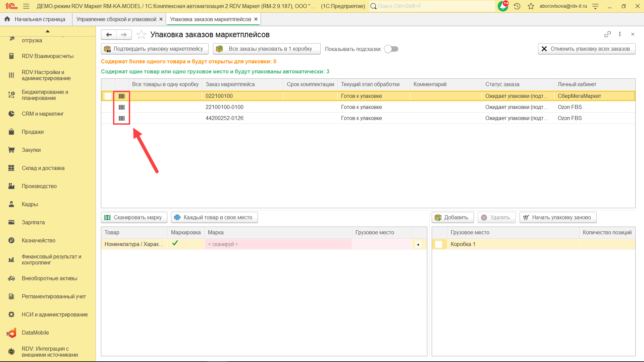The height and width of the screenshot is (362, 644).
Task: Check the Коробка 1 checkbox
Action: [x=439, y=244]
